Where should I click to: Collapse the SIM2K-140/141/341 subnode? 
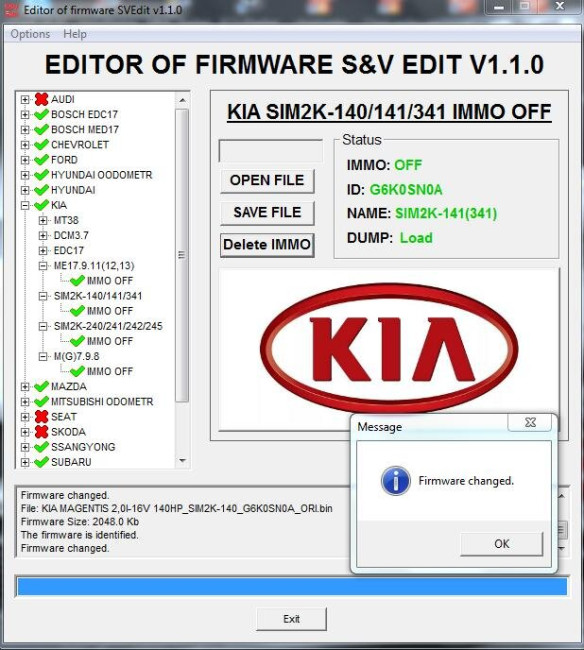[x=43, y=296]
